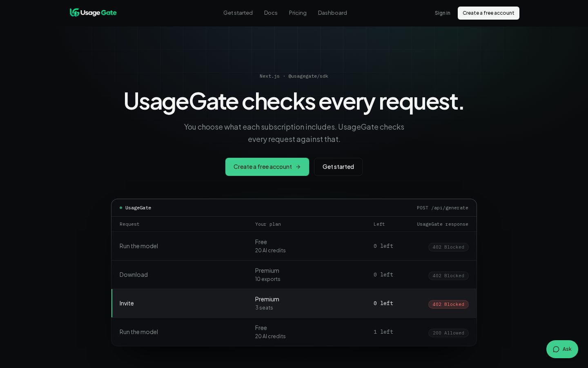
Task: Open the Ask chat widget
Action: coord(562,349)
